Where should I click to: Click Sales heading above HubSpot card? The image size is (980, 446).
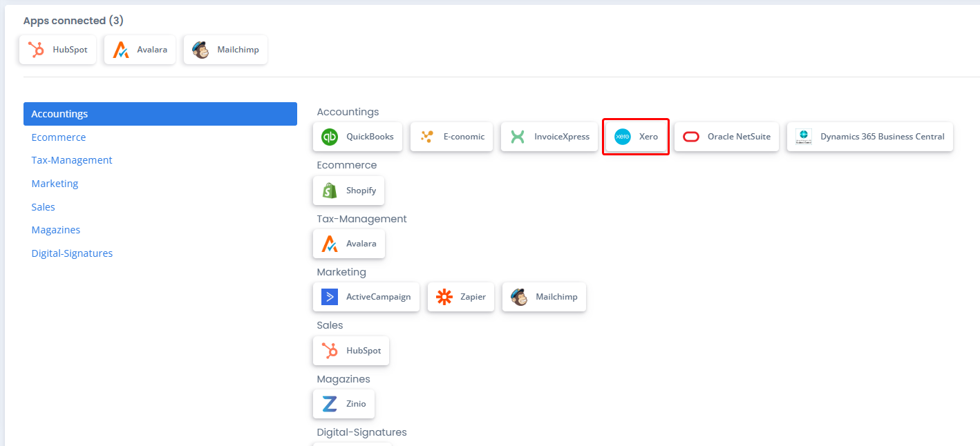[330, 325]
